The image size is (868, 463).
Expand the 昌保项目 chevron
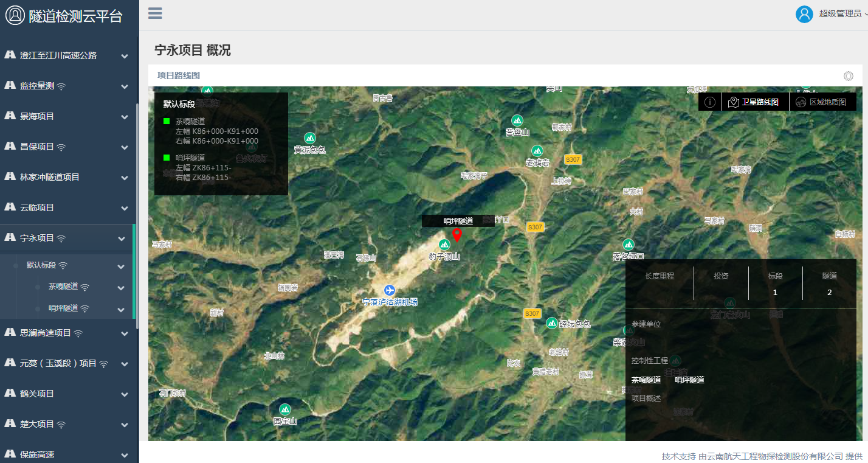pos(125,147)
